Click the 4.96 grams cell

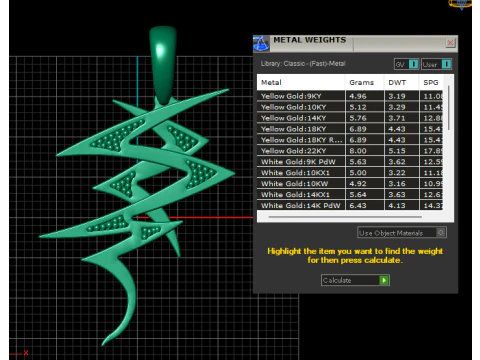click(x=365, y=96)
